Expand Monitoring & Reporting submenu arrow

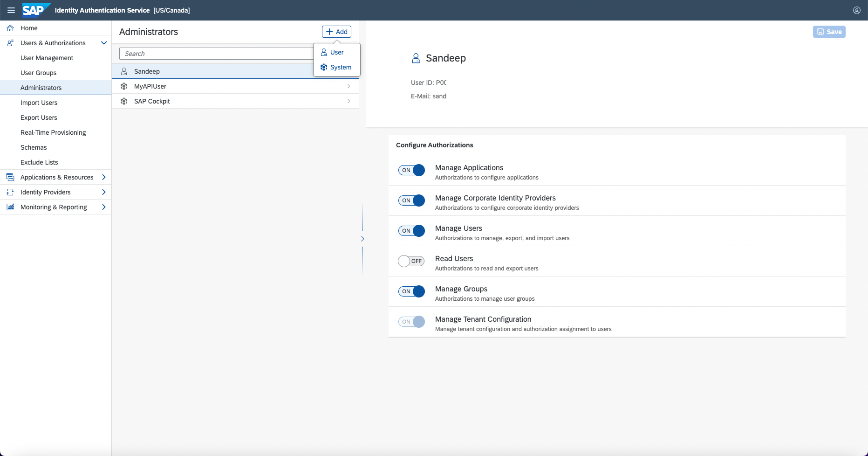[104, 207]
